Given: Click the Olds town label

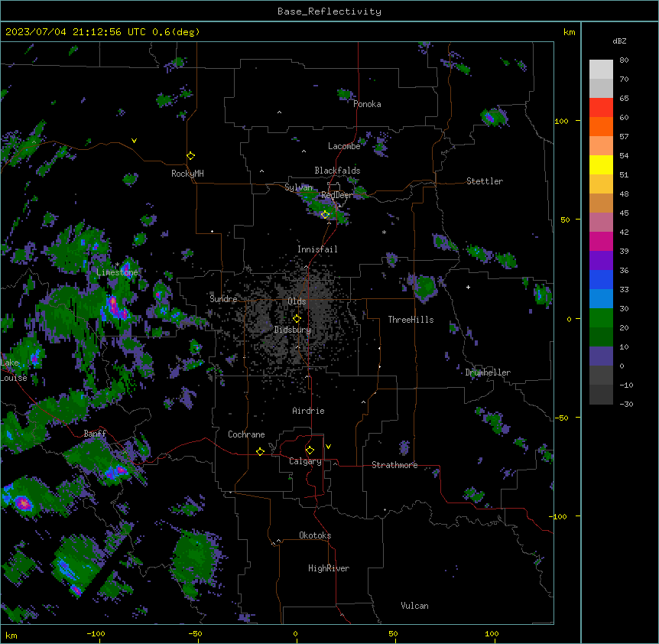Looking at the screenshot, I should 297,301.
